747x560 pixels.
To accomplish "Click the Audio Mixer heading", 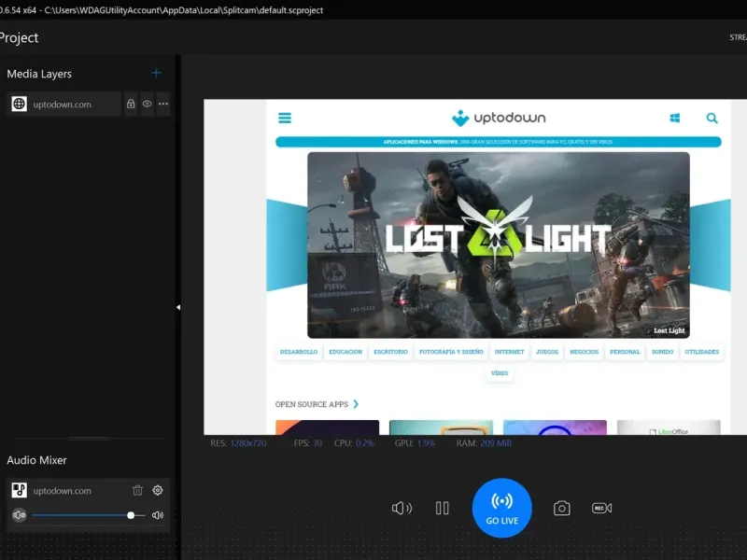I will [36, 460].
